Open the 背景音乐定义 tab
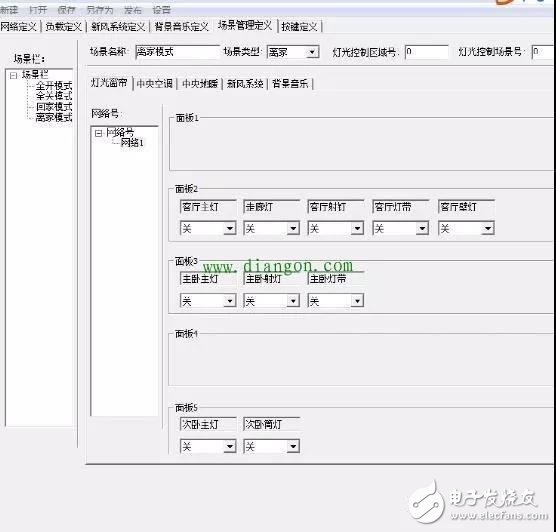 [182, 27]
